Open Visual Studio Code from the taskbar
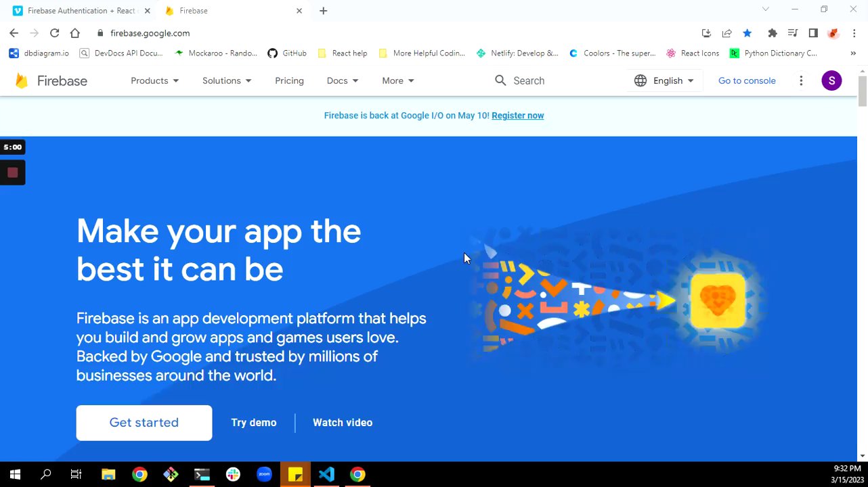The height and width of the screenshot is (487, 868). click(x=326, y=474)
